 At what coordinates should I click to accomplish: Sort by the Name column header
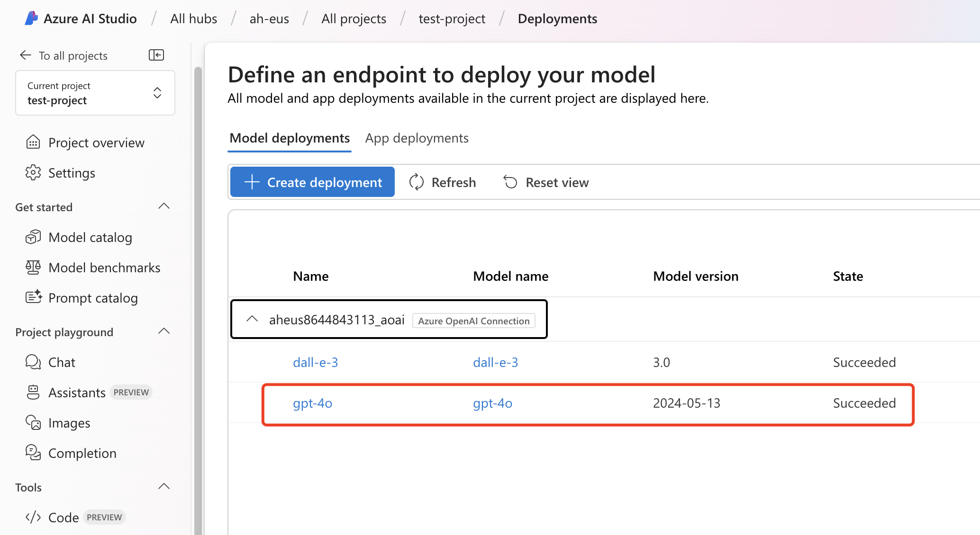coord(311,276)
